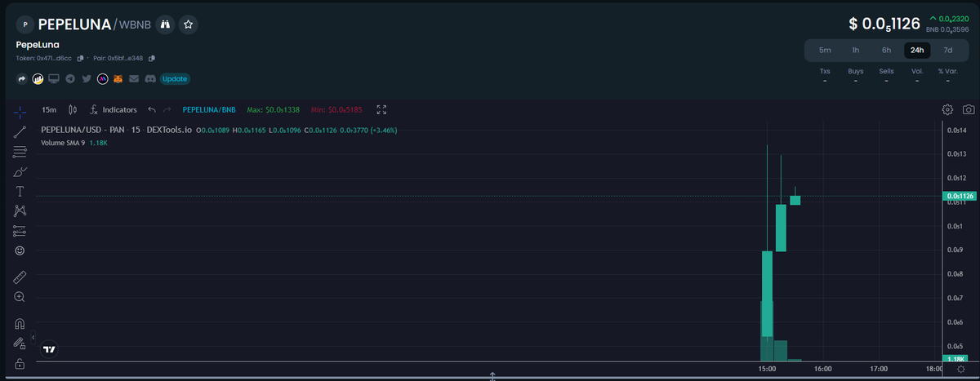Click Min: $0.0₆5185 label
This screenshot has height=381, width=980.
337,109
